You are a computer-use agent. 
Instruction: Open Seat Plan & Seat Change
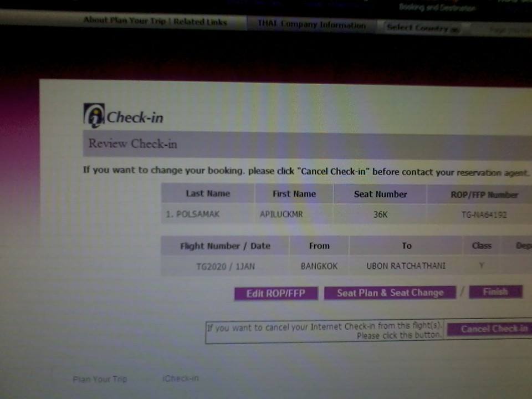point(390,293)
